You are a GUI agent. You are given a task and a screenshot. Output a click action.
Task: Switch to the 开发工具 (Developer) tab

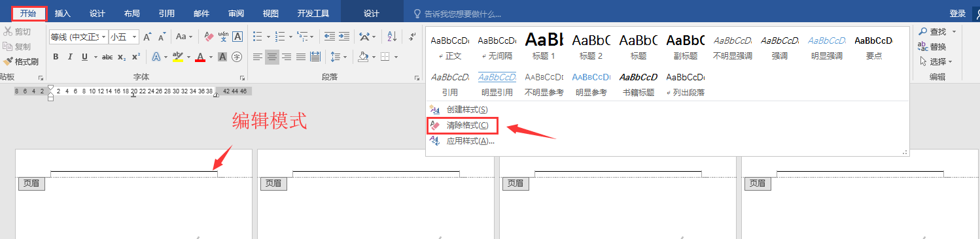click(313, 14)
